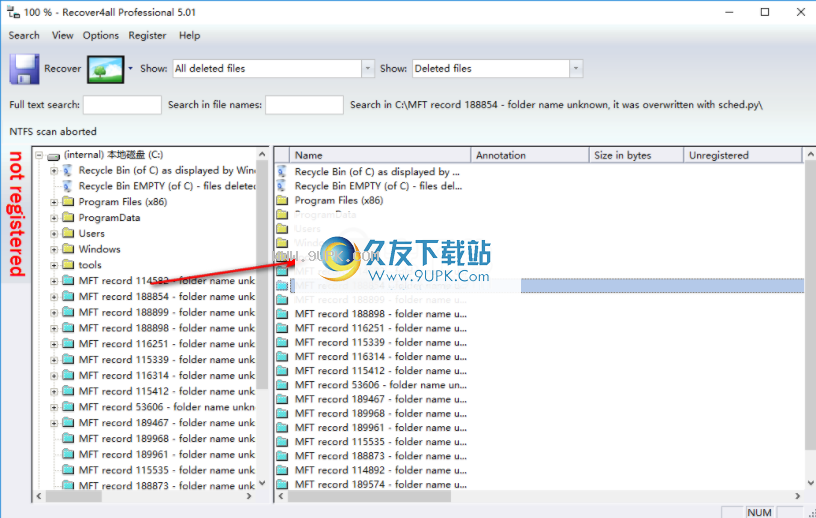Select MFT record 188898 in file list

(380, 314)
